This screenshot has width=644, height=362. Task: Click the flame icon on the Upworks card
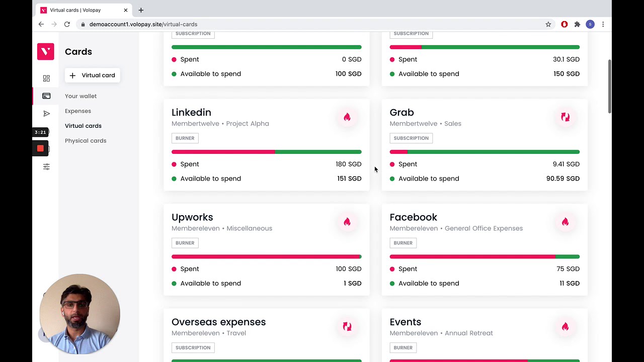pyautogui.click(x=347, y=222)
